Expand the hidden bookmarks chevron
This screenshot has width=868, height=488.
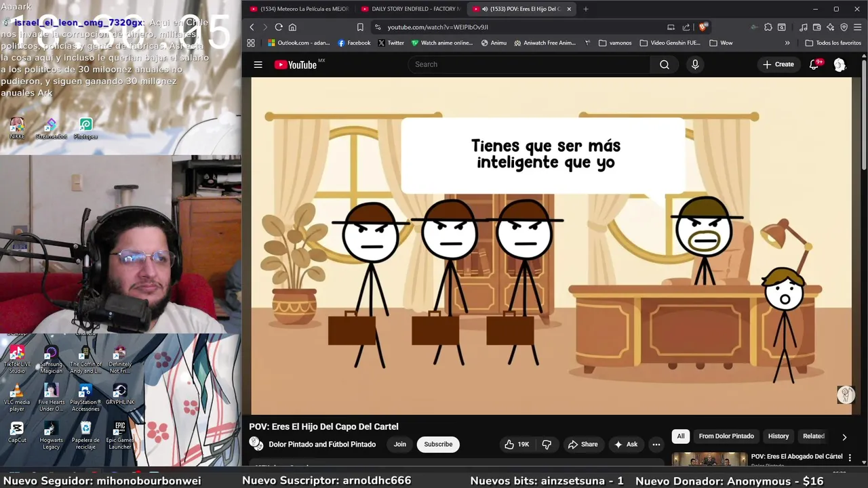click(787, 43)
